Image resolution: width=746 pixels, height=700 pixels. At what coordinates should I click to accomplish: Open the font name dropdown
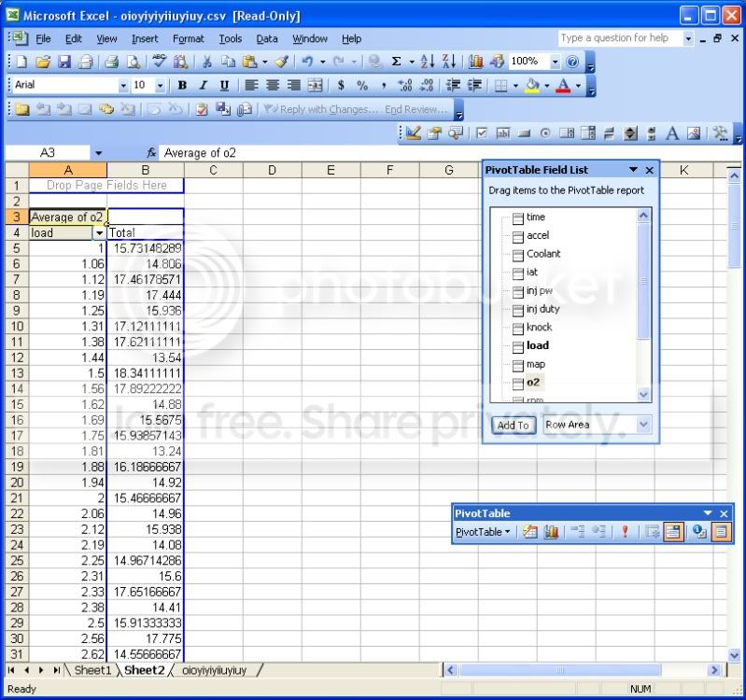[x=123, y=86]
